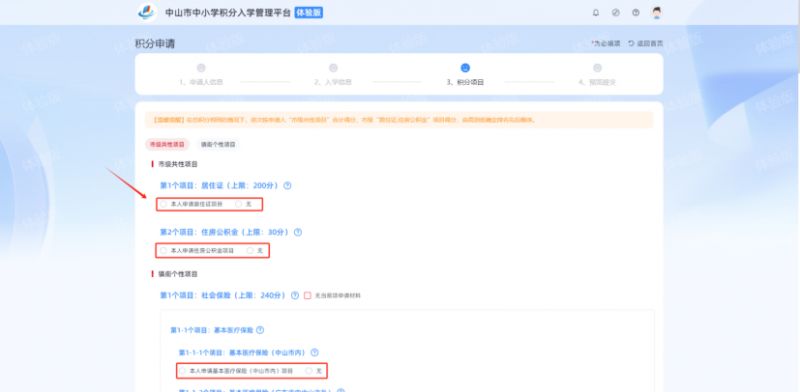Select 无 for 基本医疗保险（中山市内）
This screenshot has width=800, height=392.
[x=309, y=371]
